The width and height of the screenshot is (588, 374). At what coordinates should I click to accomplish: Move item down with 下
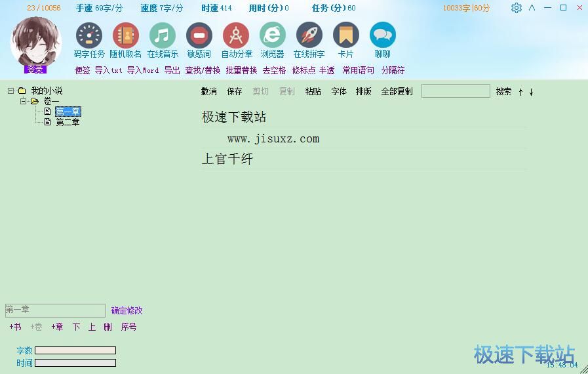(76, 327)
